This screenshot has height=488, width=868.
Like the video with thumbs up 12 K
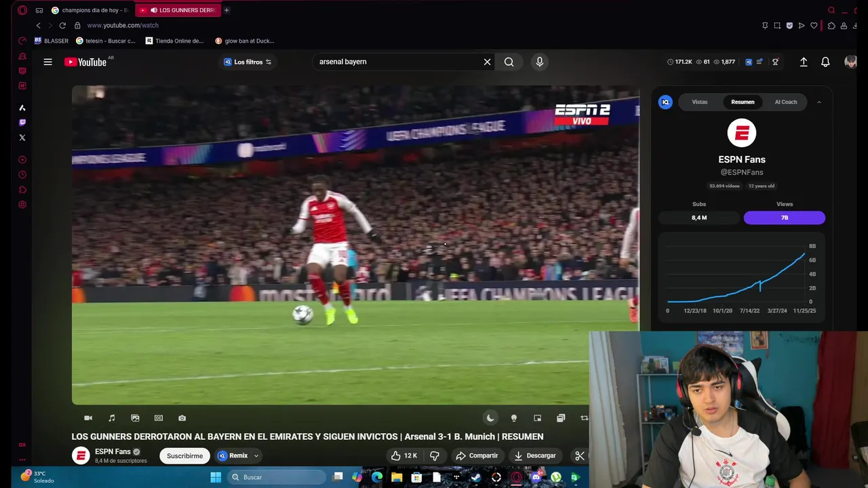pos(404,455)
